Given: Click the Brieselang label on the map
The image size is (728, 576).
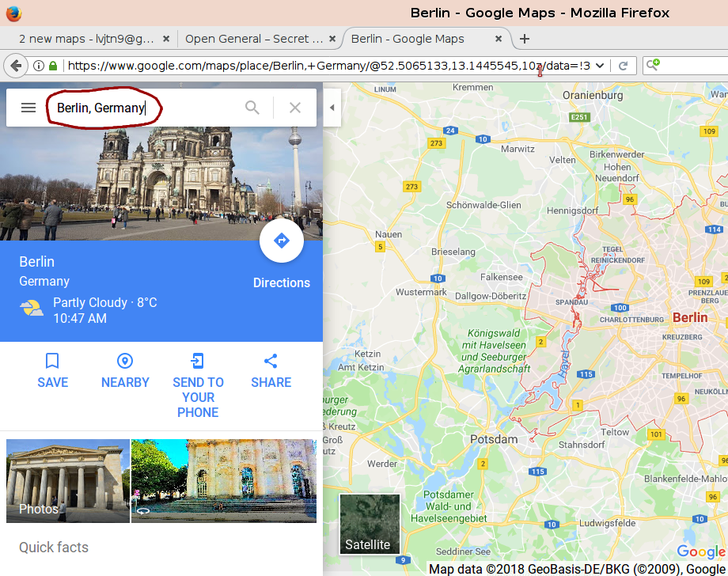Looking at the screenshot, I should (x=453, y=252).
